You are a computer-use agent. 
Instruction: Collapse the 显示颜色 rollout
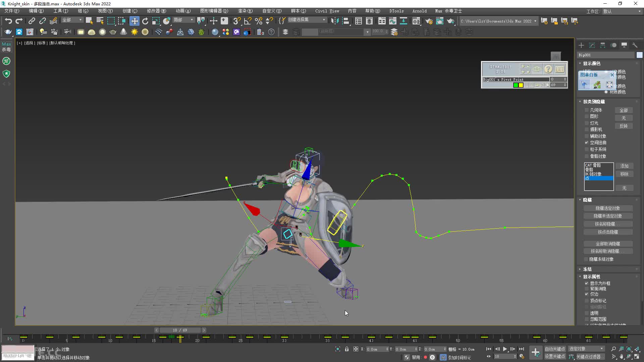click(592, 63)
